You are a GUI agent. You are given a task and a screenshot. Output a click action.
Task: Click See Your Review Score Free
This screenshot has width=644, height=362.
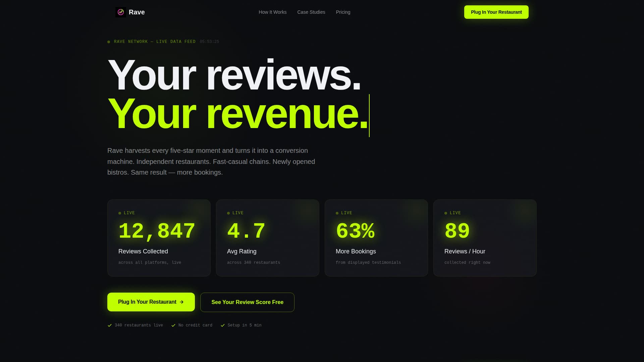247,302
